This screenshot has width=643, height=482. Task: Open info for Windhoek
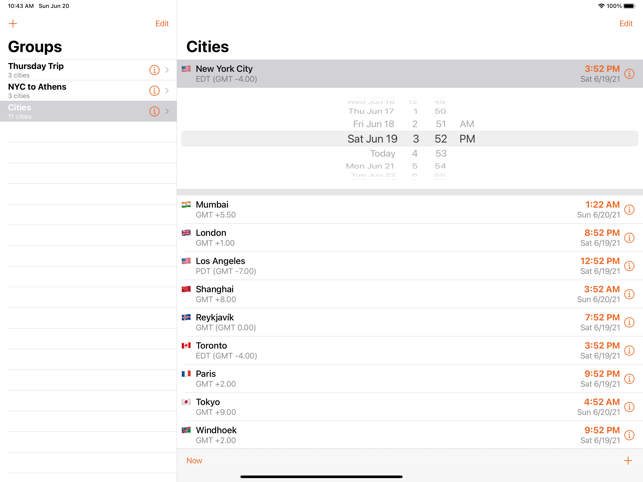coord(629,435)
